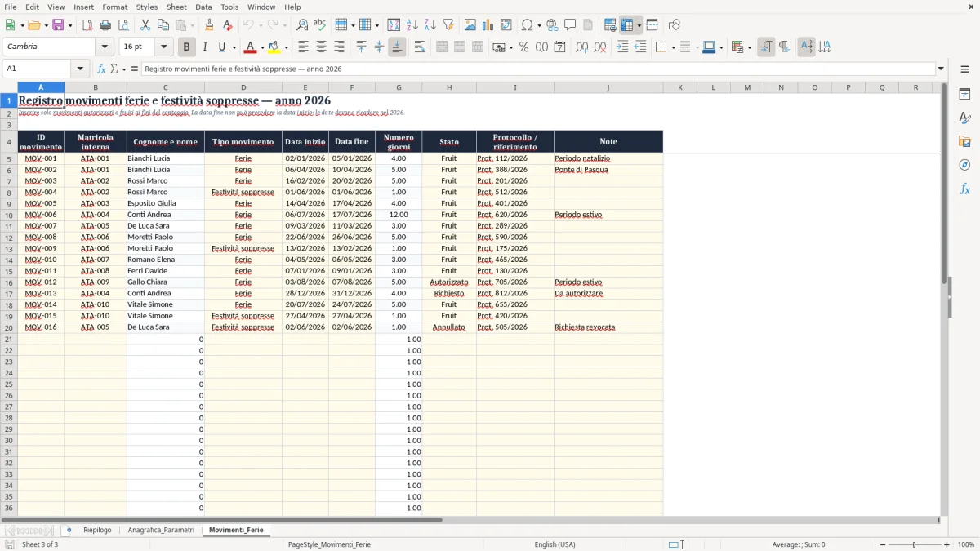Image resolution: width=980 pixels, height=551 pixels.
Task: Toggle Right-To-Left text direction
Action: click(784, 47)
